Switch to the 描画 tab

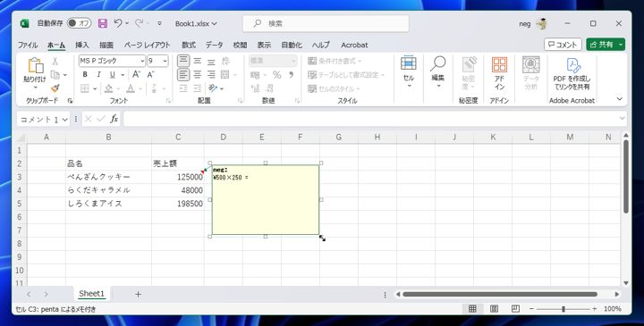click(106, 46)
